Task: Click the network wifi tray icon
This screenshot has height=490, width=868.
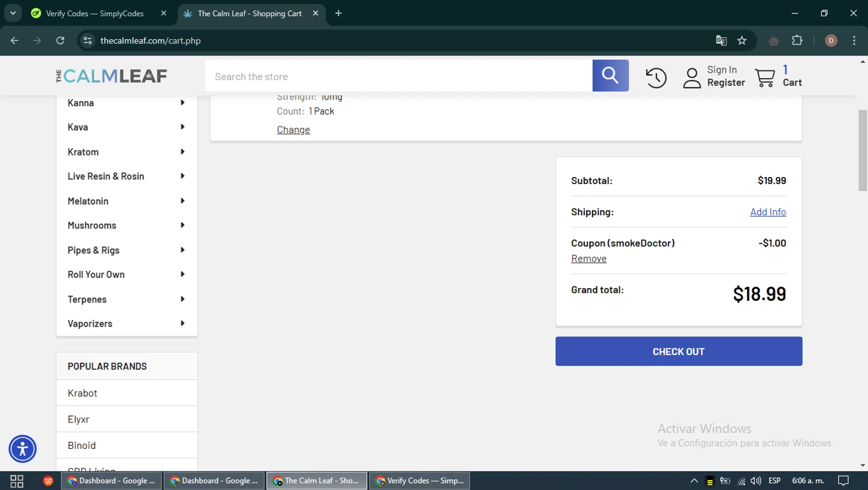Action: pyautogui.click(x=741, y=481)
